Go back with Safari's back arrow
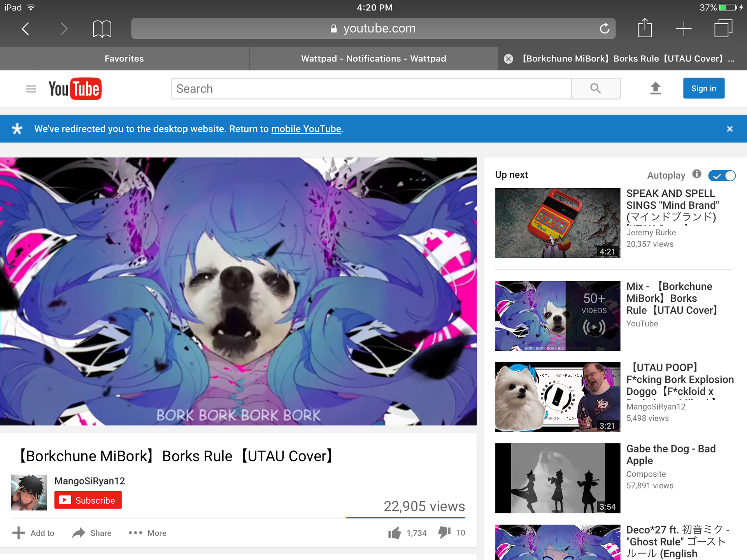Screen dimensions: 747x560 (26, 28)
